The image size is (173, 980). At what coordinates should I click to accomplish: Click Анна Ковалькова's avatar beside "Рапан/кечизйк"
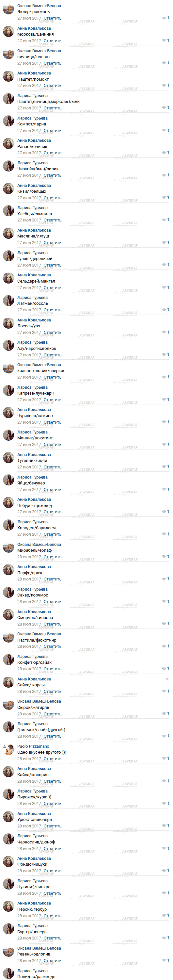[8, 144]
